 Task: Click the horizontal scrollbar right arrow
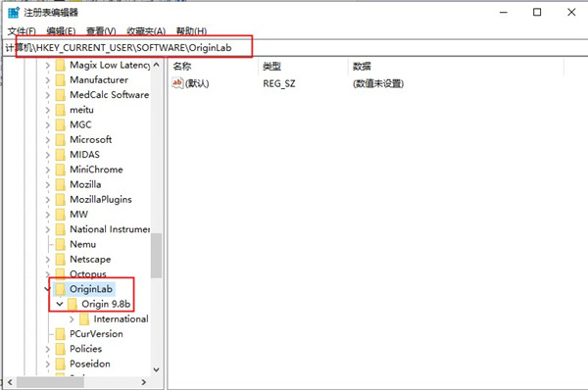(143, 382)
